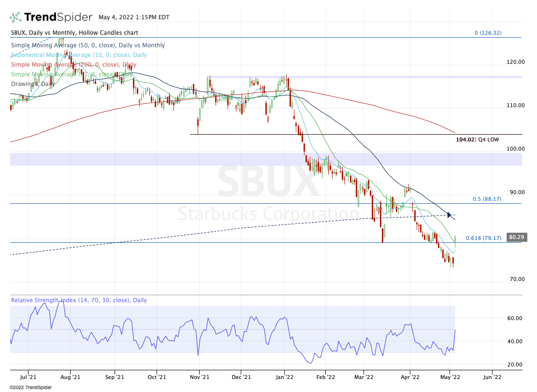The image size is (537, 392).
Task: Click the 90.00 price axis label
Action: (x=517, y=192)
